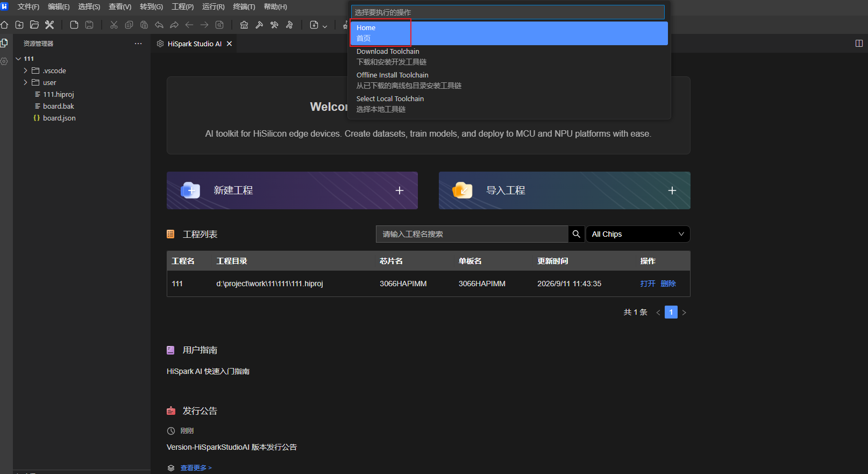The height and width of the screenshot is (474, 868).
Task: Go to previous page of project list
Action: point(658,313)
